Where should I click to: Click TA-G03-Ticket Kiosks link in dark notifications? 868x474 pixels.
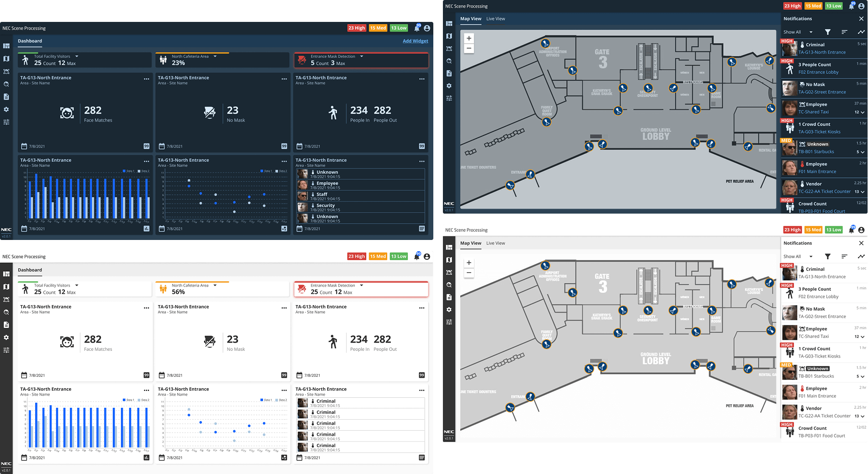819,132
